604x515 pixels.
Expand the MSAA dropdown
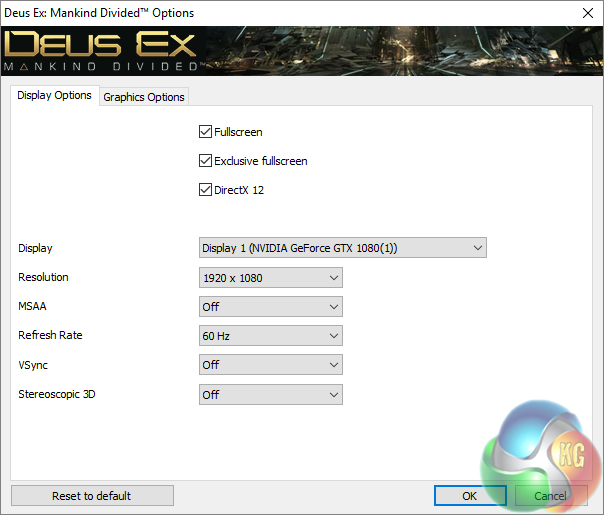coord(270,307)
